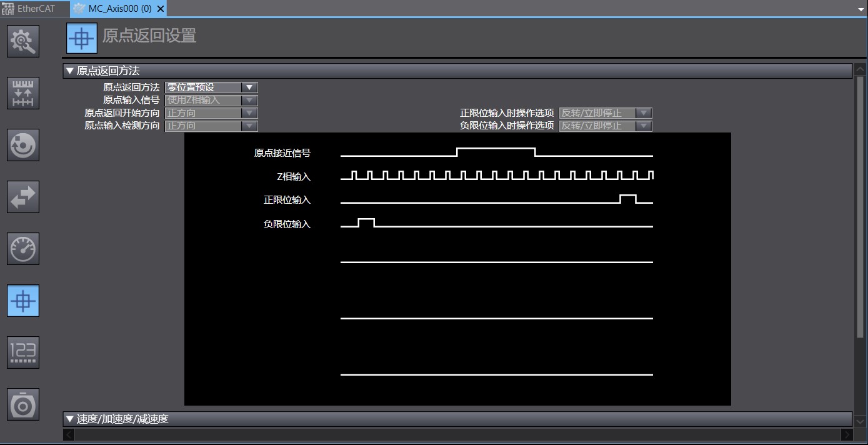Close the MC_Axis000 tab

tap(161, 9)
